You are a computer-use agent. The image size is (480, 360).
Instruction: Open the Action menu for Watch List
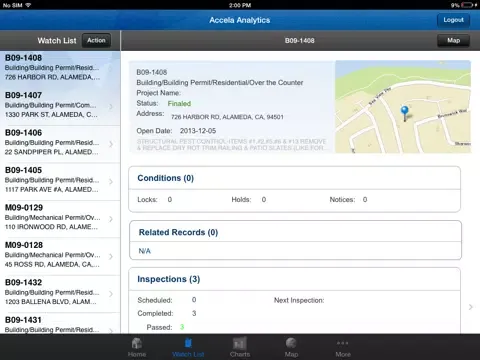pyautogui.click(x=96, y=40)
